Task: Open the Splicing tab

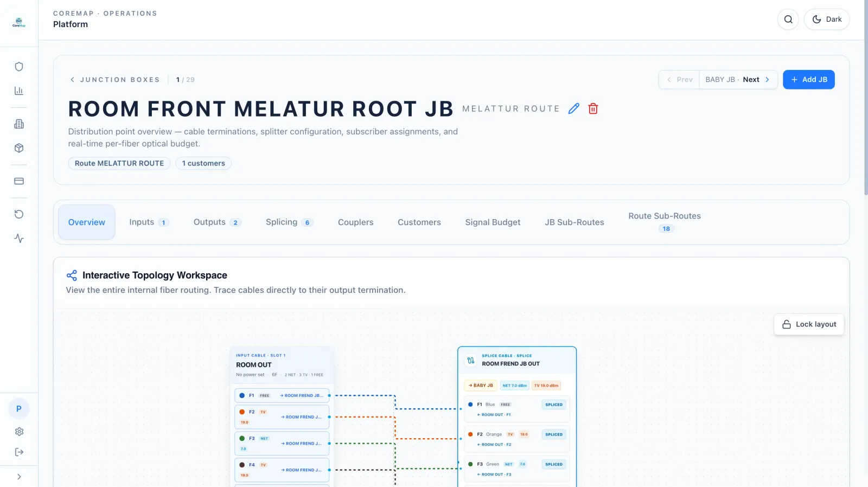Action: [x=290, y=222]
